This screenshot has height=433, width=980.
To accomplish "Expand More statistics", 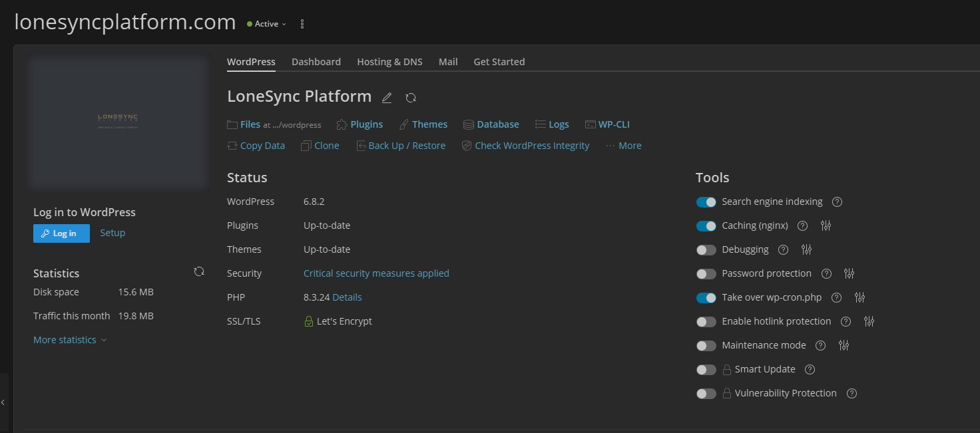I will [70, 340].
